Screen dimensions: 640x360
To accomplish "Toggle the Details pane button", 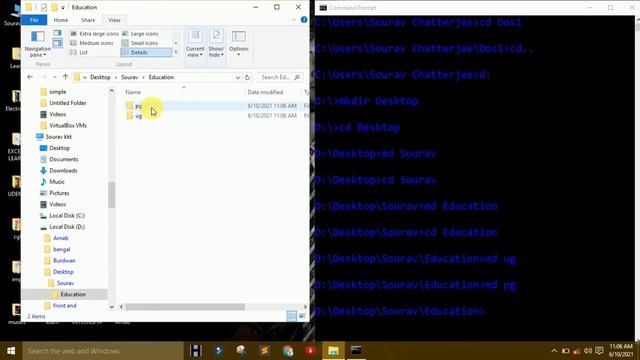I will pos(58,43).
